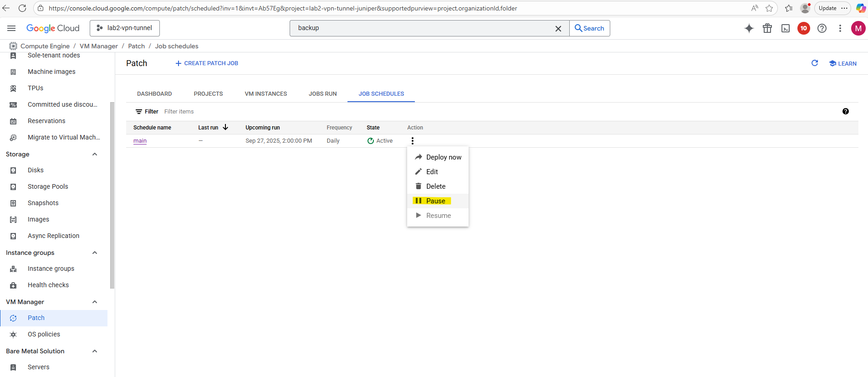
Task: Select Pause from the action menu
Action: (435, 201)
